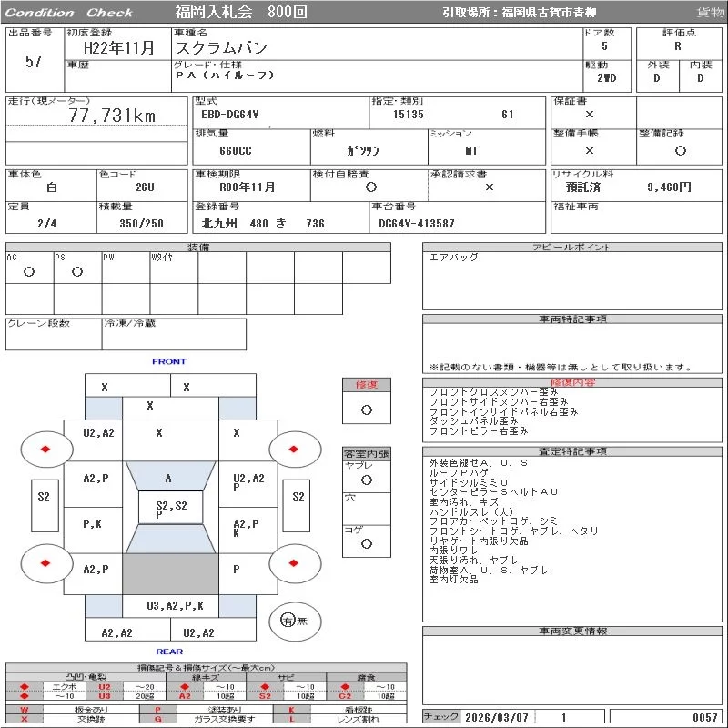Click the left side sill S2 box
The image size is (728, 728).
(x=43, y=497)
